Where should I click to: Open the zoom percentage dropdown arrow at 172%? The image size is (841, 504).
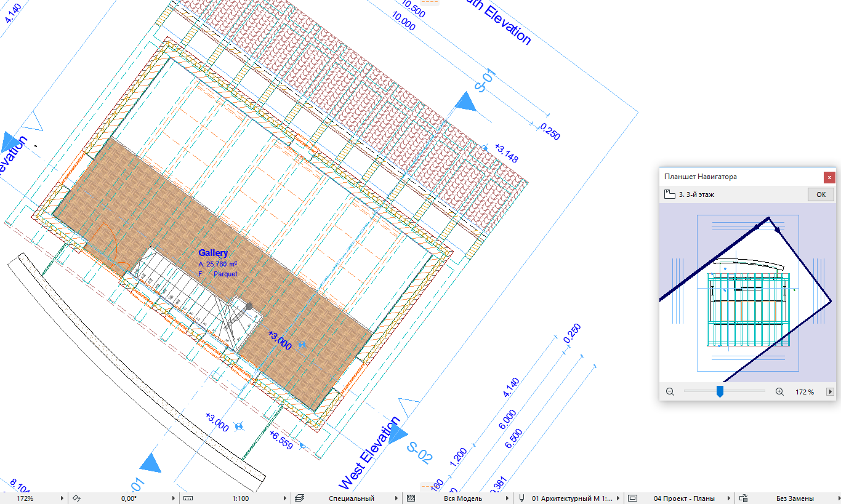(x=63, y=498)
